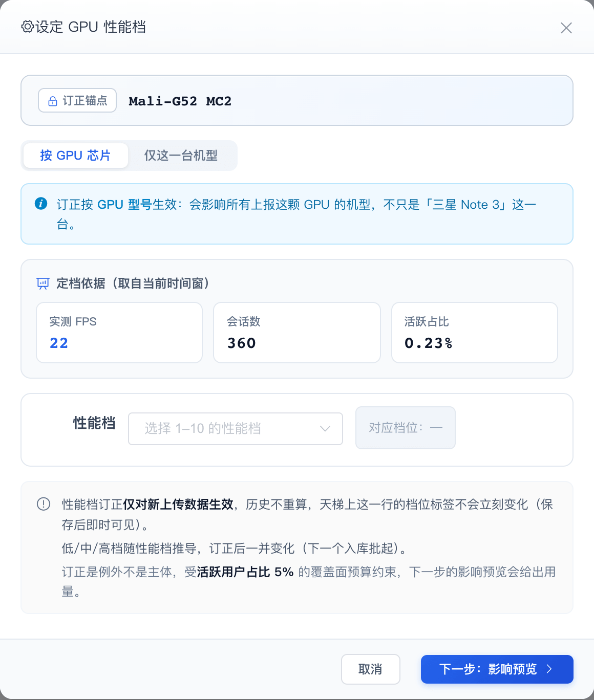The width and height of the screenshot is (594, 700).
Task: Click the 会话数 card showing 360
Action: tap(297, 333)
